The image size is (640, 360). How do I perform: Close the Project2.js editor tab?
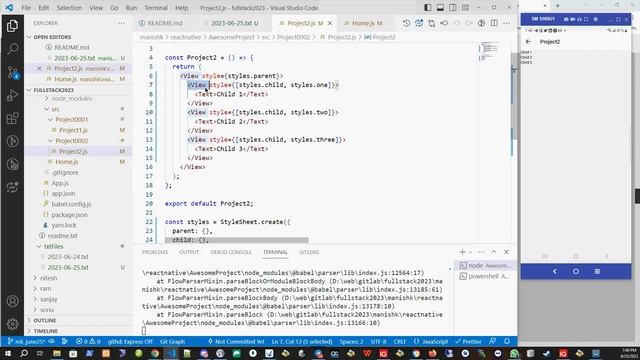(x=330, y=23)
